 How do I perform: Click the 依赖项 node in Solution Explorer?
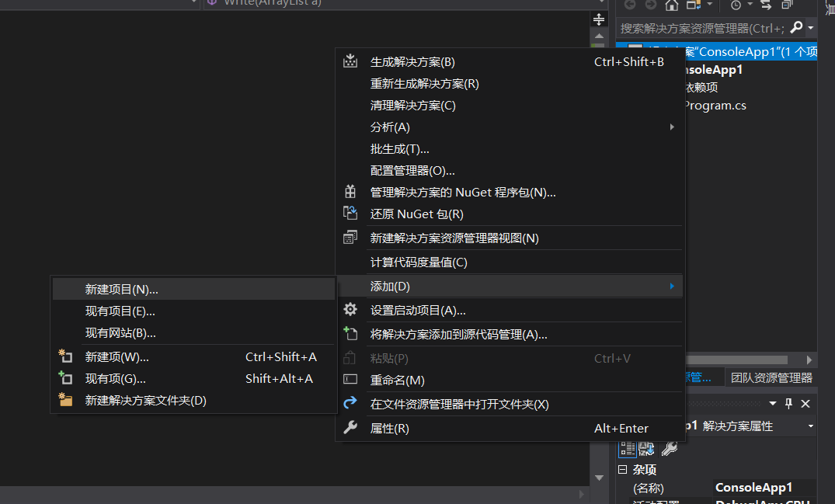coord(701,87)
